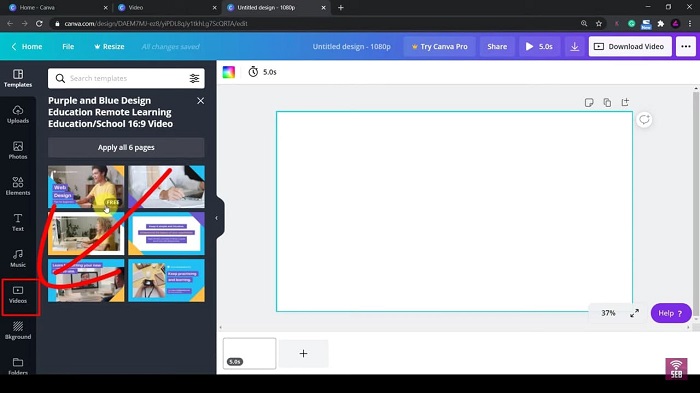Open the Folders sidebar panel

click(x=18, y=365)
